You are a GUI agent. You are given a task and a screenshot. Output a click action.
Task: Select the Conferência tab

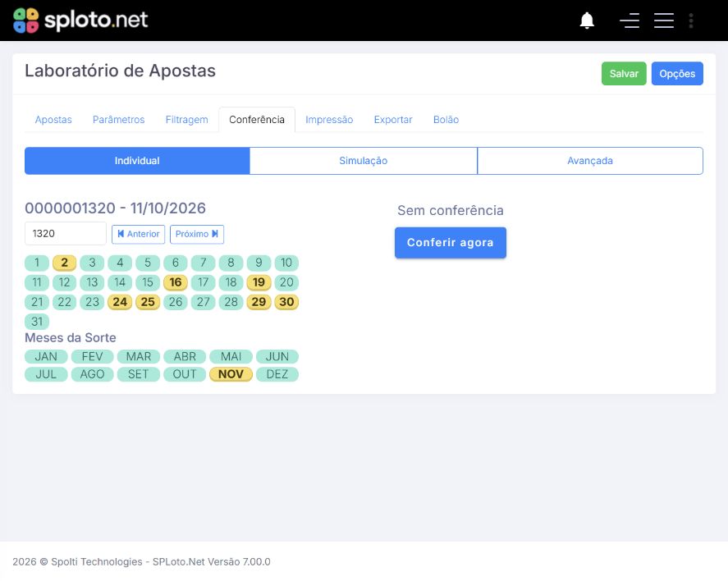257,120
